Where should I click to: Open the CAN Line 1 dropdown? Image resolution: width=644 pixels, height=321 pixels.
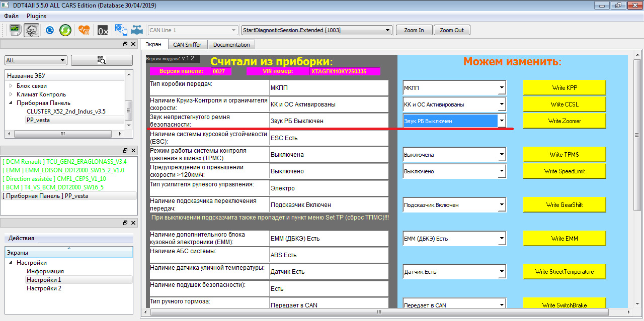tap(193, 30)
